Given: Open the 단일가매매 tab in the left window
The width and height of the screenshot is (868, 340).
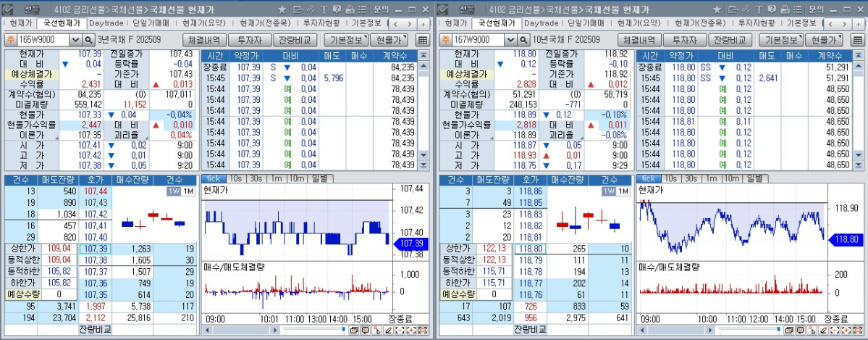Looking at the screenshot, I should tap(151, 23).
